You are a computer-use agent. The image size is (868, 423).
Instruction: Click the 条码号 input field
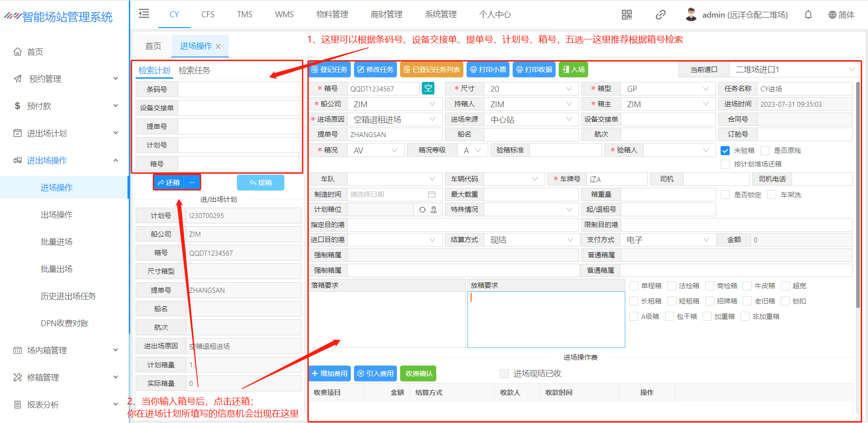coord(240,90)
